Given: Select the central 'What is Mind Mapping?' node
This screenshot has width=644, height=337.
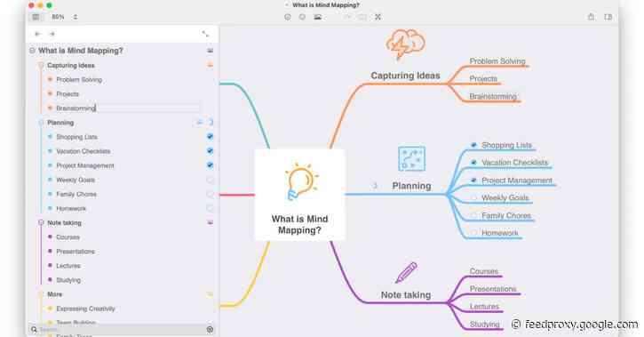Looking at the screenshot, I should [300, 195].
